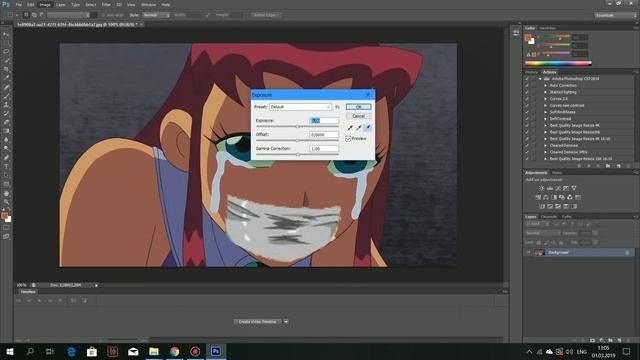640x360 pixels.
Task: Click the color spectrum ramp in Color panel
Action: pos(558,63)
